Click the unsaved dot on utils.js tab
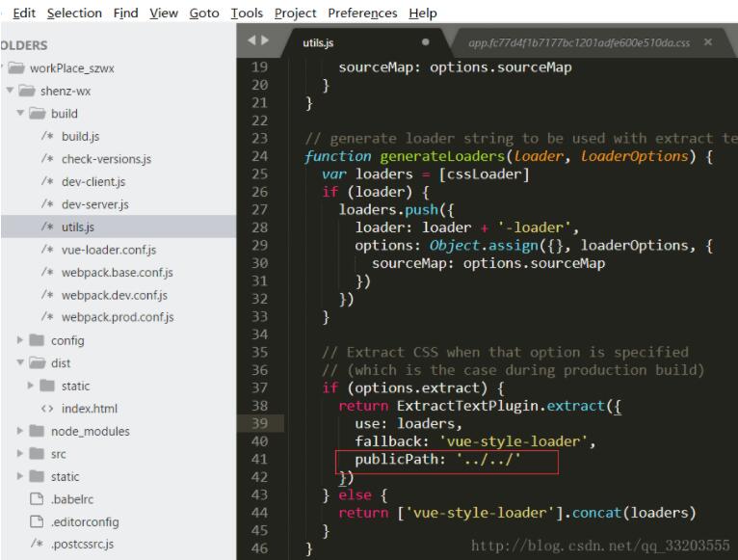Viewport: 738px width, 560px height. tap(426, 41)
